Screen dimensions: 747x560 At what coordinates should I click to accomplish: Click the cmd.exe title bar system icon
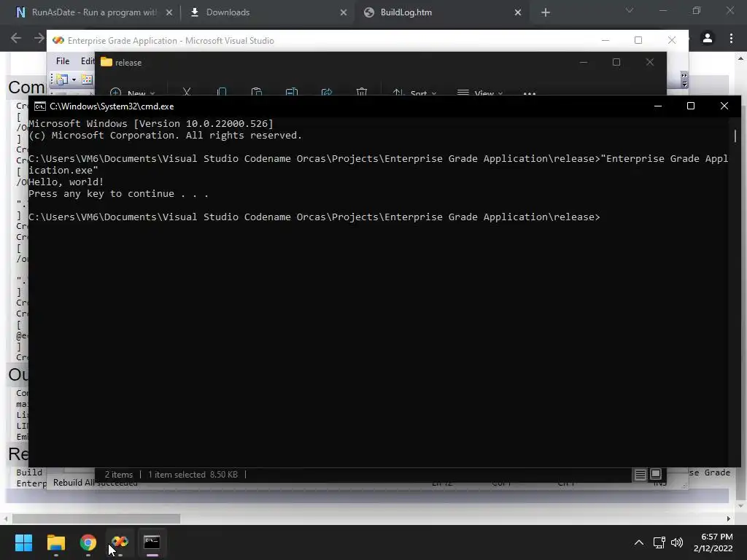[x=40, y=106]
